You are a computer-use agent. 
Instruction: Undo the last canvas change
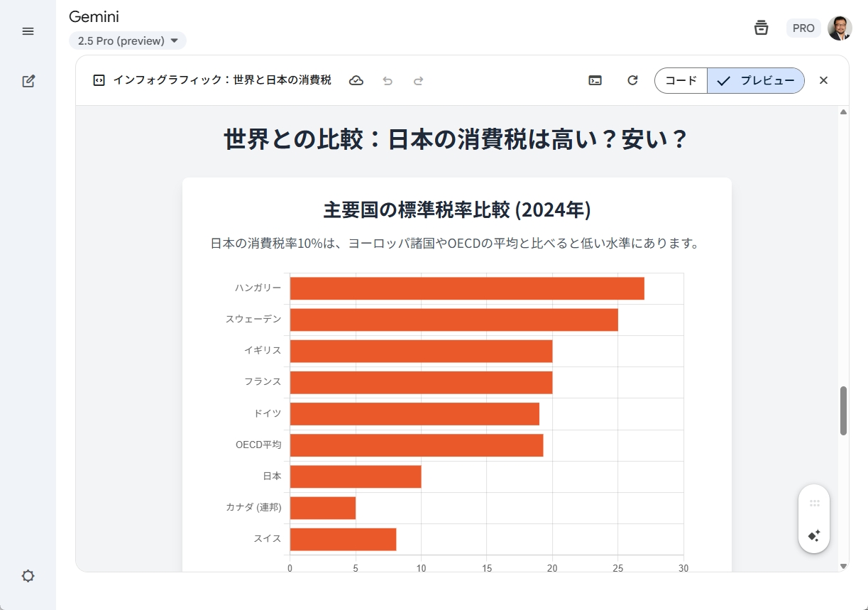click(x=388, y=80)
